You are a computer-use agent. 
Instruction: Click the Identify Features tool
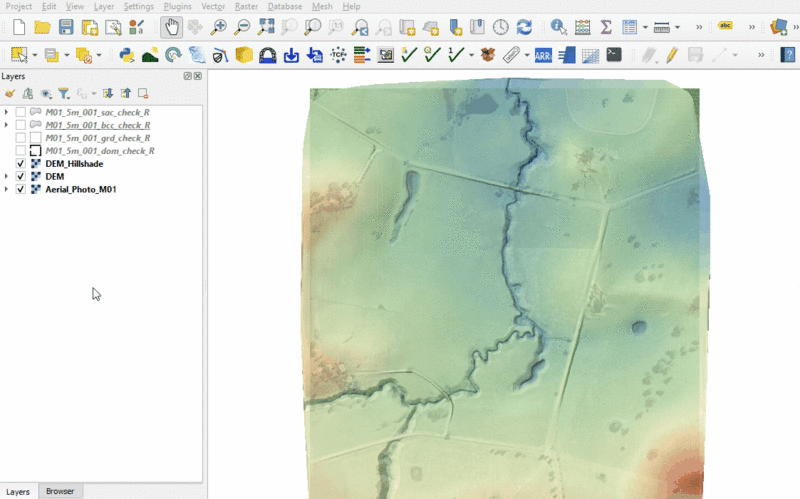tap(558, 27)
